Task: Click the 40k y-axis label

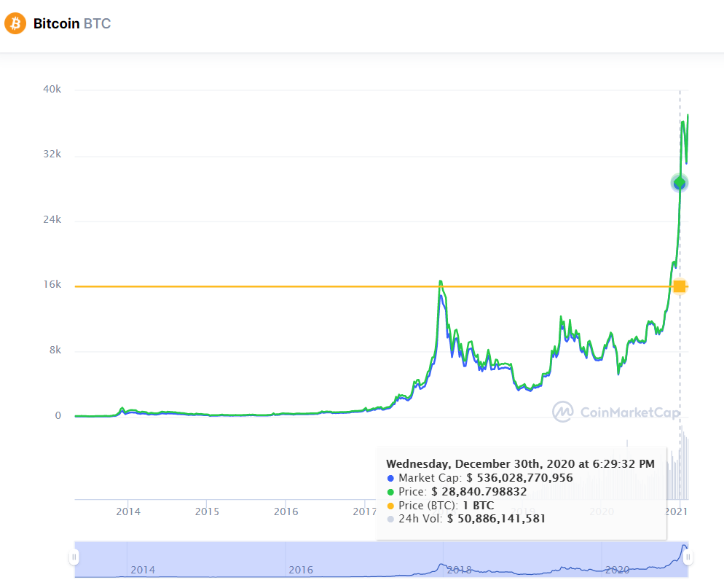Action: [x=52, y=89]
